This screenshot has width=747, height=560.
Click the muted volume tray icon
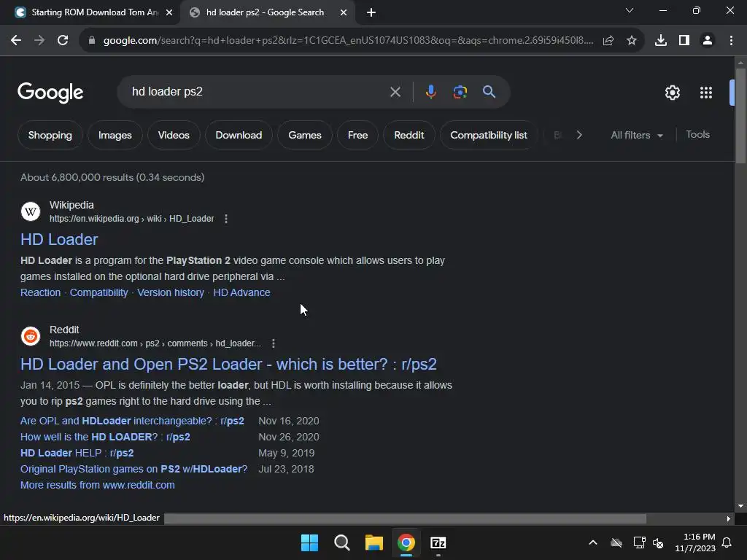point(659,542)
